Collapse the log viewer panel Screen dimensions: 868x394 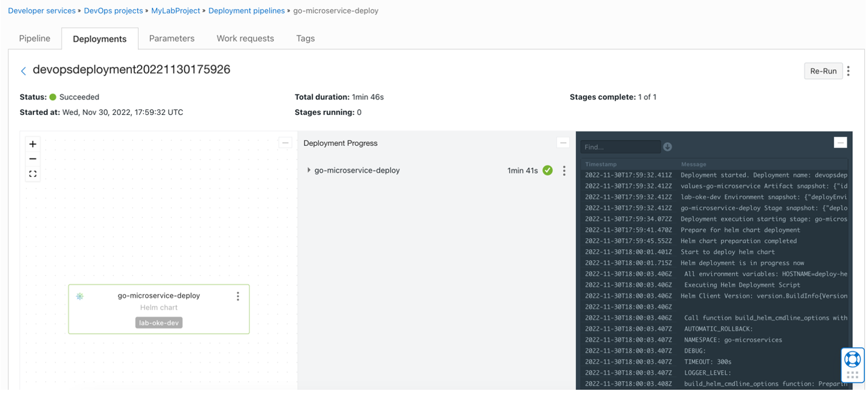point(840,143)
